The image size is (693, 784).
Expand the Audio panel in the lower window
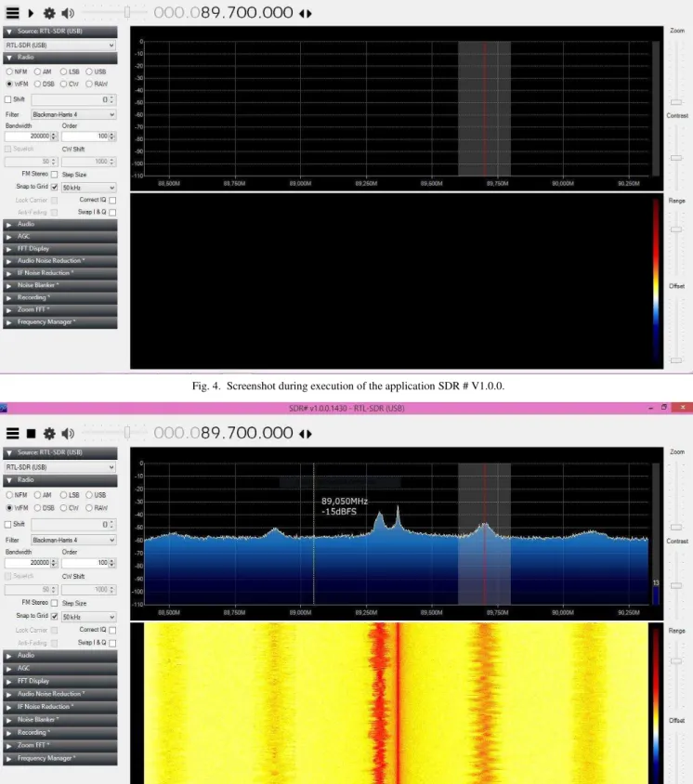pos(60,656)
